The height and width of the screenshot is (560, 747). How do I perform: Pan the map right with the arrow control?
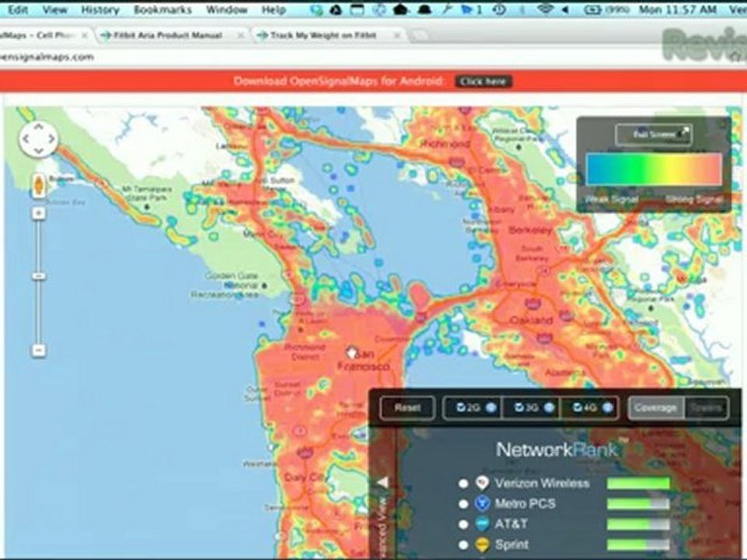click(x=51, y=139)
